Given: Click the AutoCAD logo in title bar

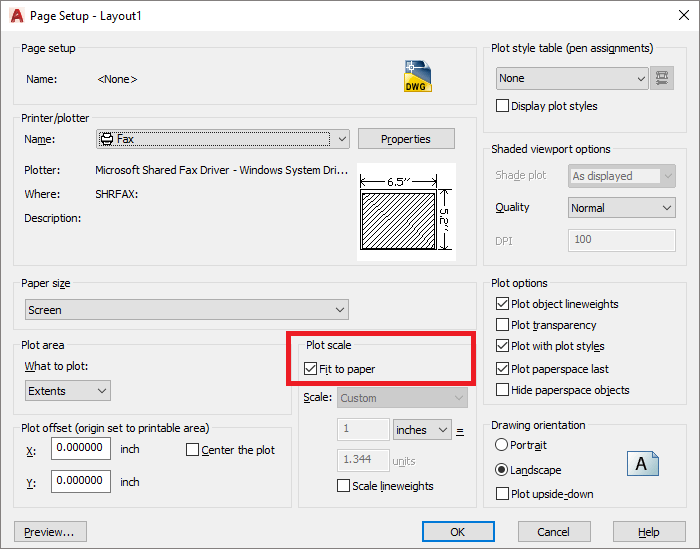Looking at the screenshot, I should 17,16.
